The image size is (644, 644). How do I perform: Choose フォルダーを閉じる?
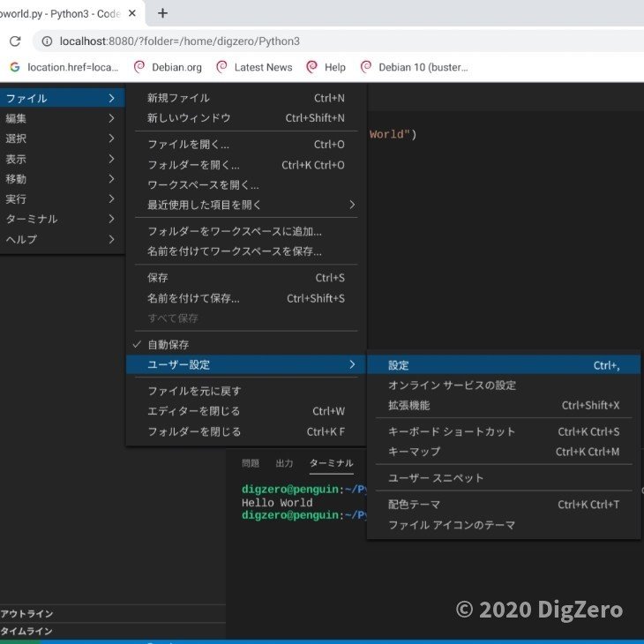pyautogui.click(x=245, y=431)
